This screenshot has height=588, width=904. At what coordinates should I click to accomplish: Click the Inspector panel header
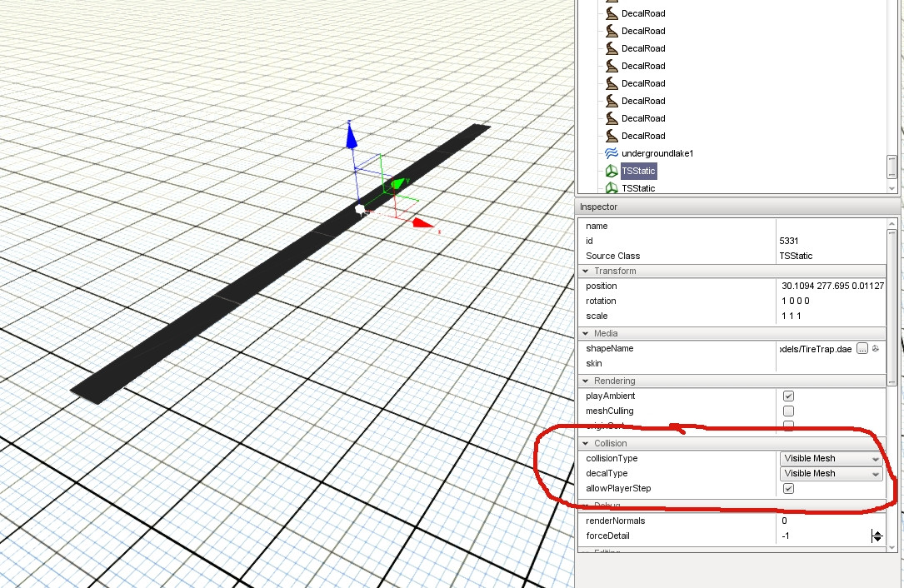click(737, 207)
